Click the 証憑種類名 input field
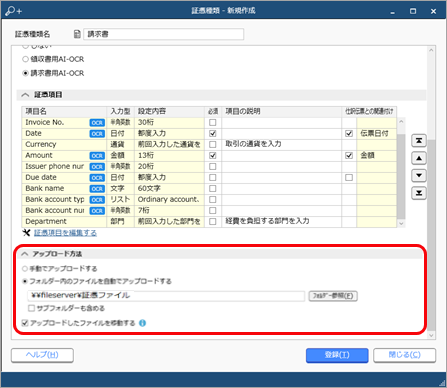Image resolution: width=447 pixels, height=388 pixels. point(163,34)
